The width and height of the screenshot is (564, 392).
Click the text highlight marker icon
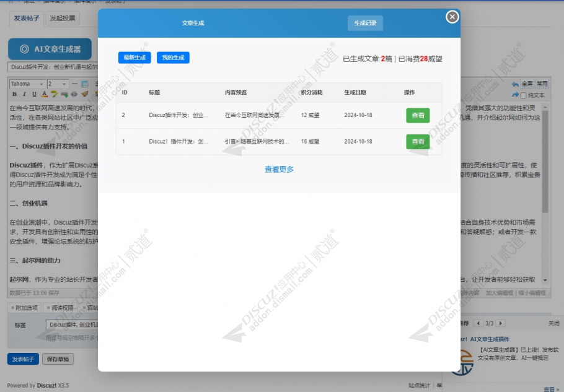pos(55,94)
